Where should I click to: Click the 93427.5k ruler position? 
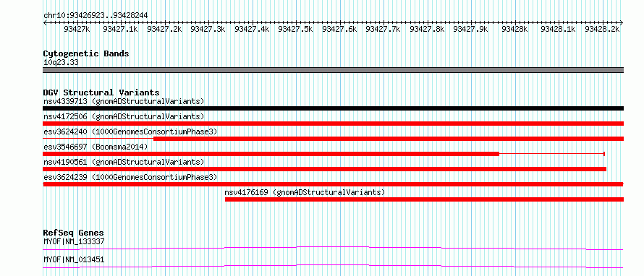pyautogui.click(x=295, y=29)
